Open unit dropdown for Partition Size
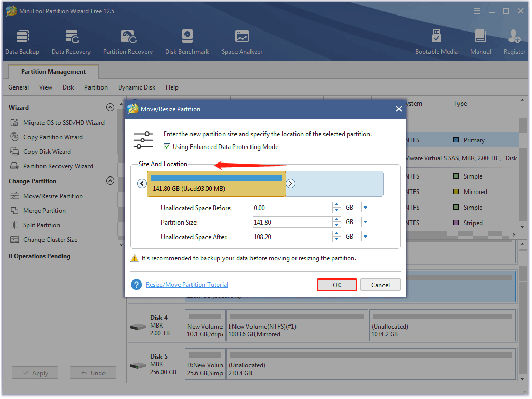Image resolution: width=532 pixels, height=399 pixels. pos(365,222)
